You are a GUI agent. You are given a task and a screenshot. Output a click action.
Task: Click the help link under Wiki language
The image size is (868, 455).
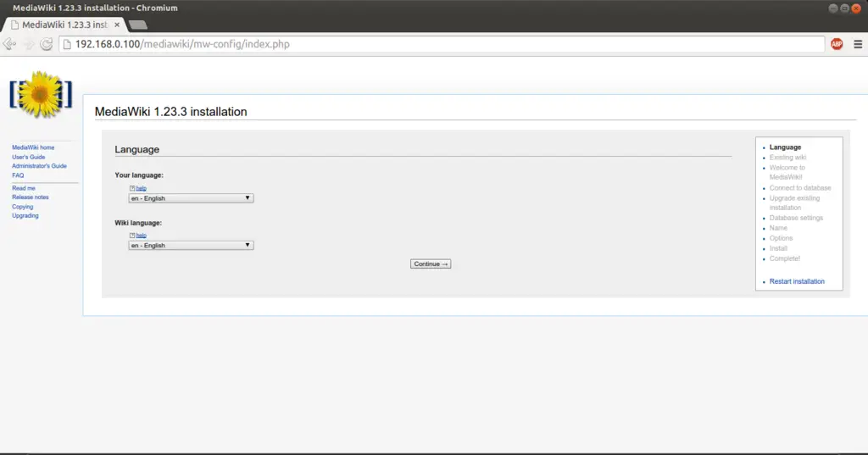[x=142, y=236]
